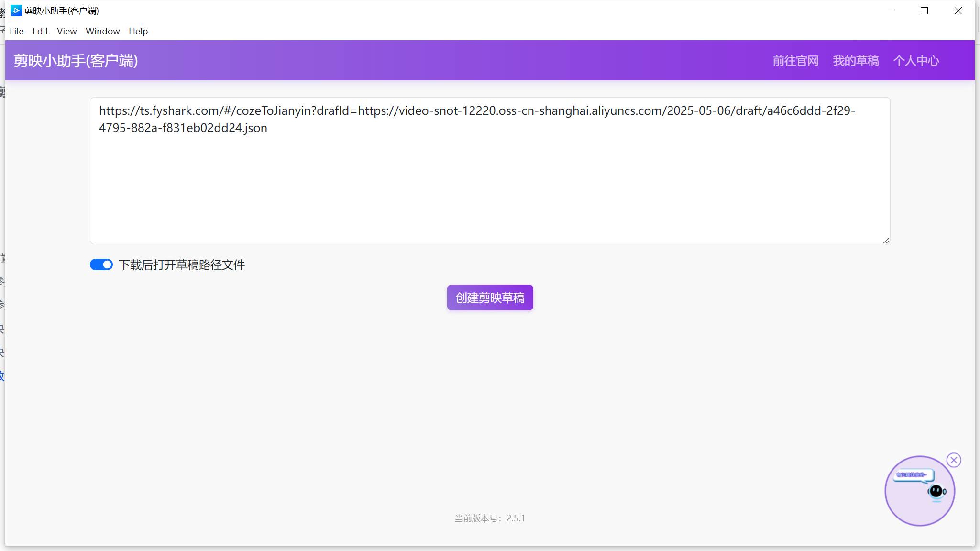
Task: Go to 前往官网 link in header
Action: 795,61
